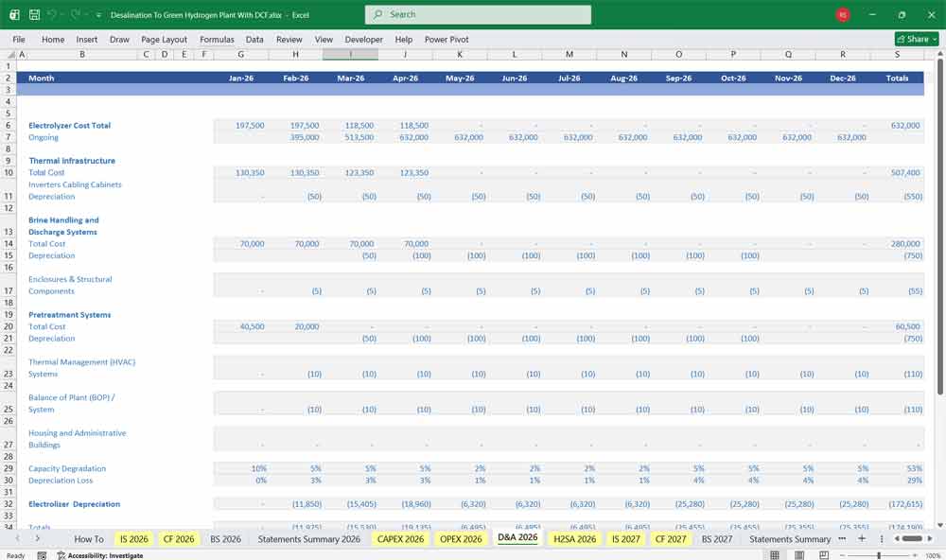Open the Share menu
946x560 pixels.
914,39
